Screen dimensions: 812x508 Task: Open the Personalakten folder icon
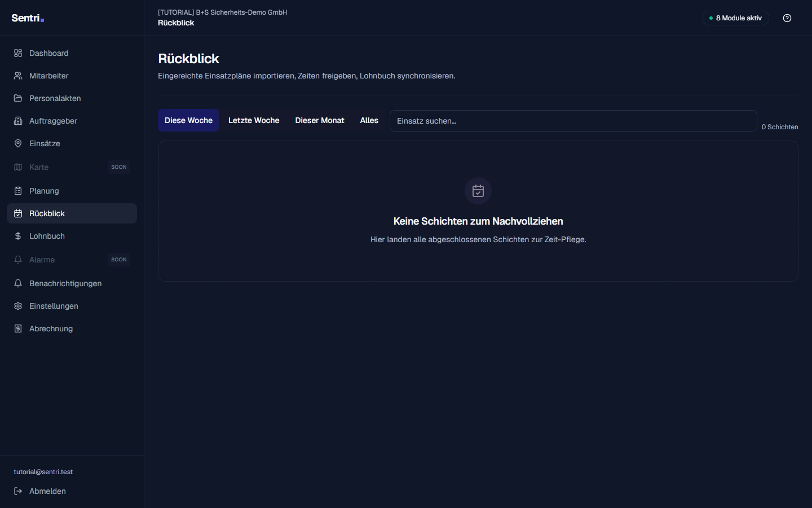pos(18,98)
